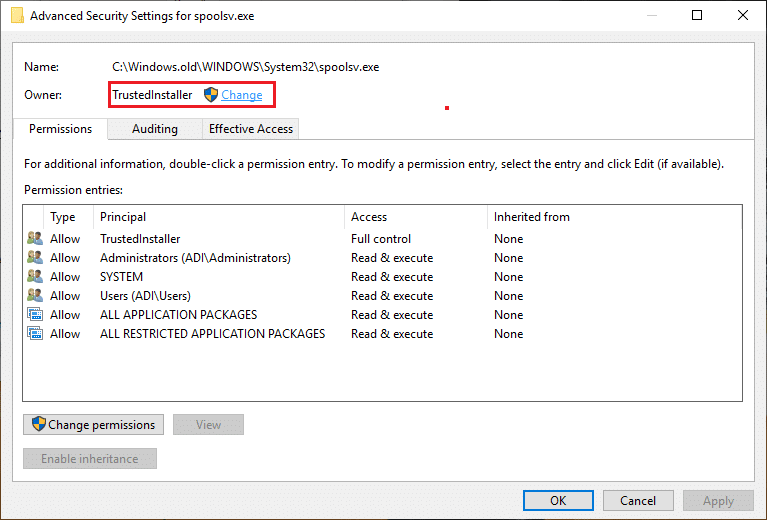Click the OK button
Image resolution: width=767 pixels, height=520 pixels.
[x=558, y=501]
